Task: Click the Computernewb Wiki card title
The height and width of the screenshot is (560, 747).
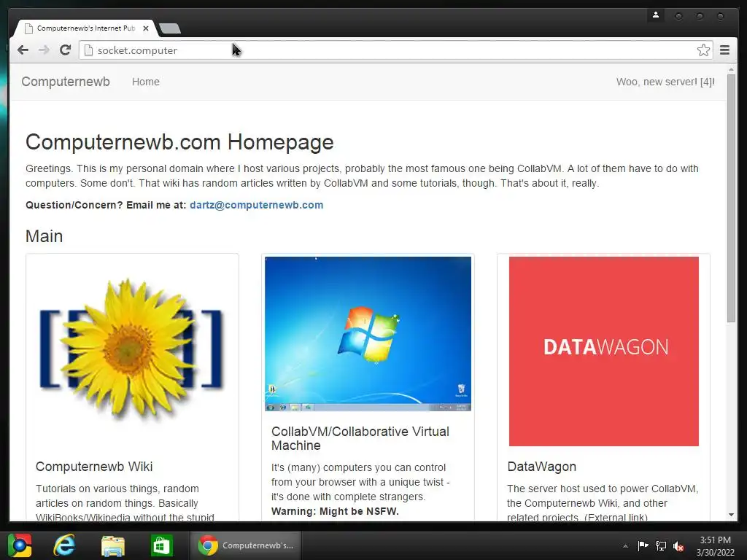Action: (x=94, y=466)
